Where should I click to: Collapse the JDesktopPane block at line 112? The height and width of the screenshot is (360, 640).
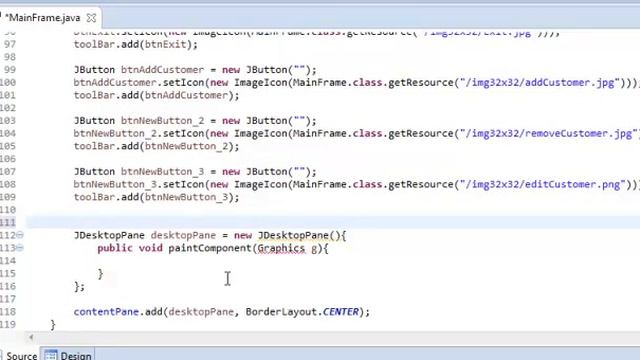pos(20,235)
